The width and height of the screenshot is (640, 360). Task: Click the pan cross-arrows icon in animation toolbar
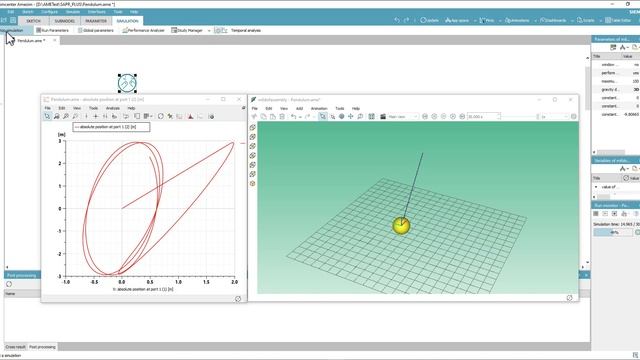point(351,117)
